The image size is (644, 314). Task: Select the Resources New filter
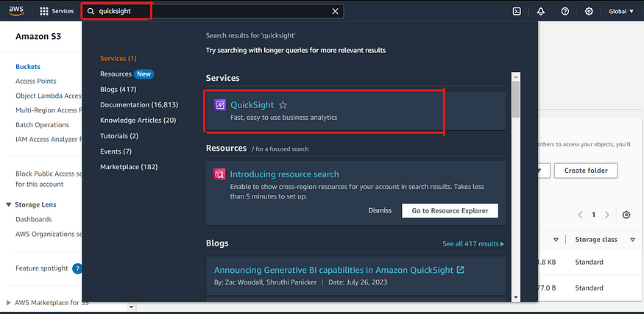(127, 74)
